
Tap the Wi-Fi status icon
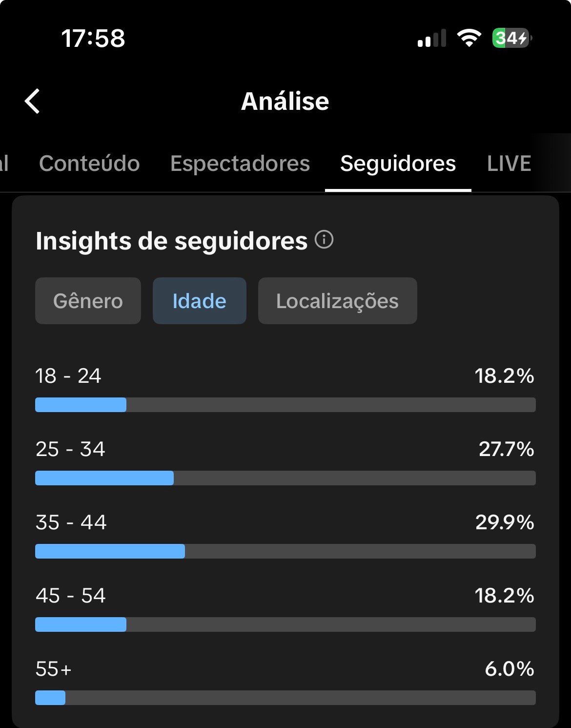[469, 38]
